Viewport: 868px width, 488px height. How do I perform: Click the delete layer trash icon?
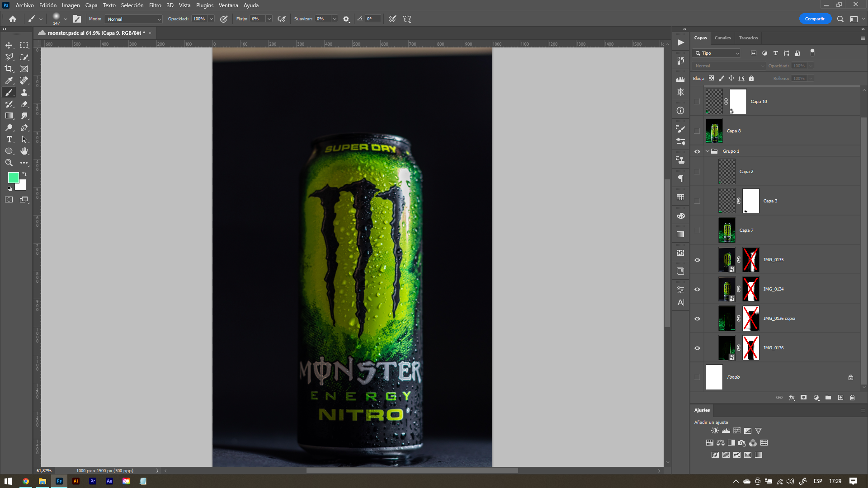click(x=853, y=398)
